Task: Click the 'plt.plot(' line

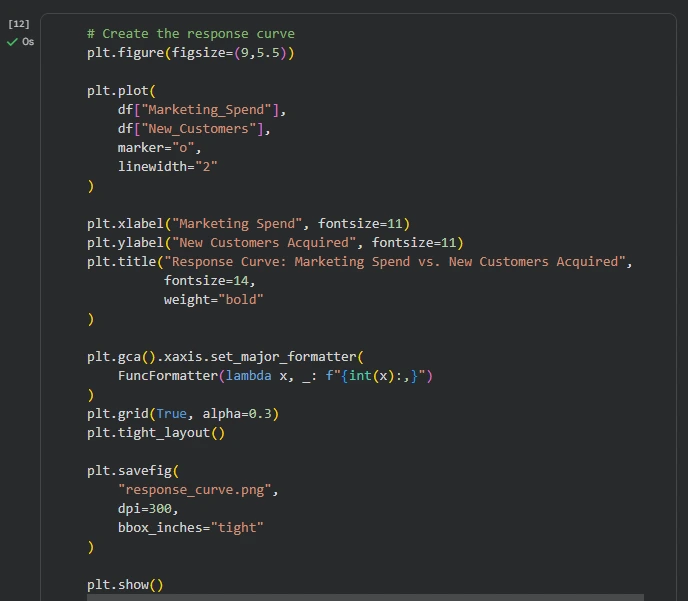Action: [121, 91]
